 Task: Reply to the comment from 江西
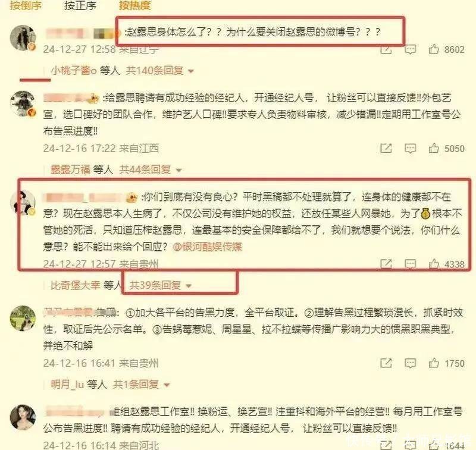[410, 148]
